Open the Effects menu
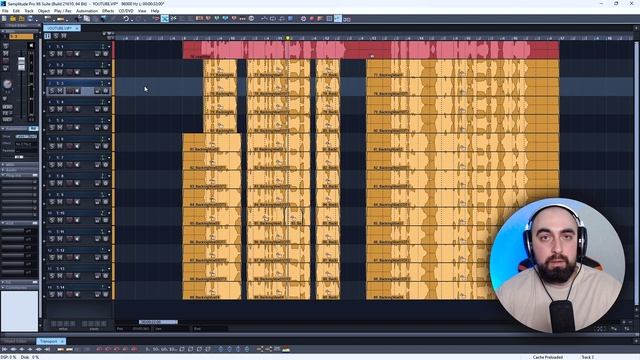Viewport: 640px width, 360px height. point(108,11)
